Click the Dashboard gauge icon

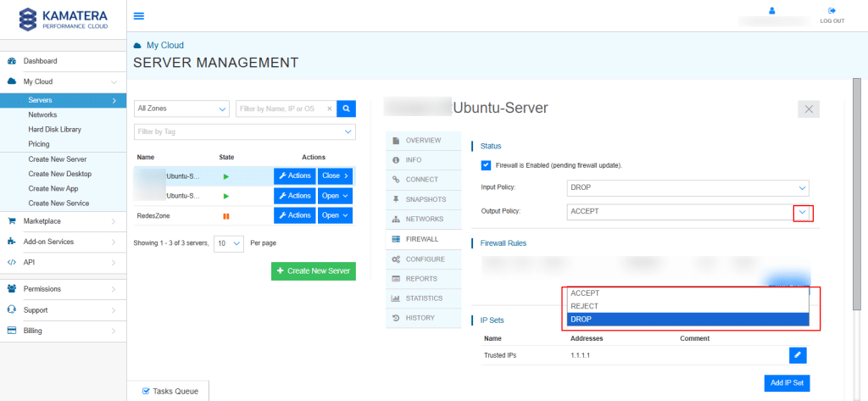tap(12, 61)
